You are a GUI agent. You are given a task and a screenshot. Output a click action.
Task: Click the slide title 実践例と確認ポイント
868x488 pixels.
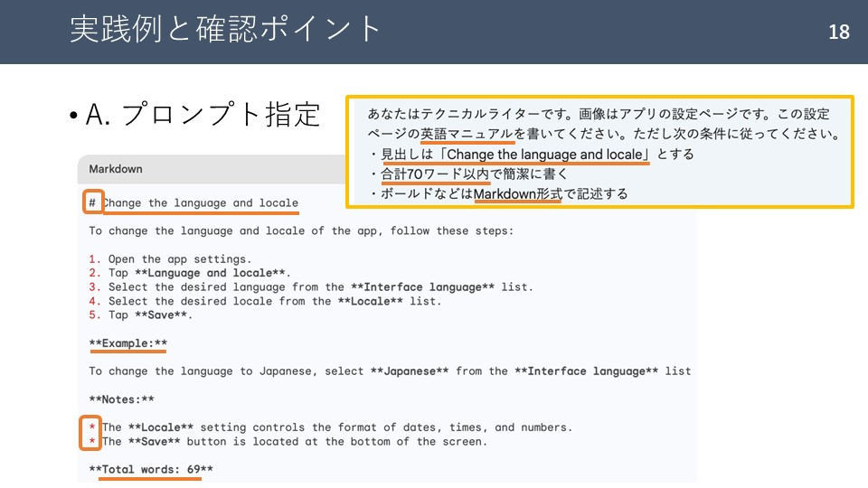click(225, 29)
